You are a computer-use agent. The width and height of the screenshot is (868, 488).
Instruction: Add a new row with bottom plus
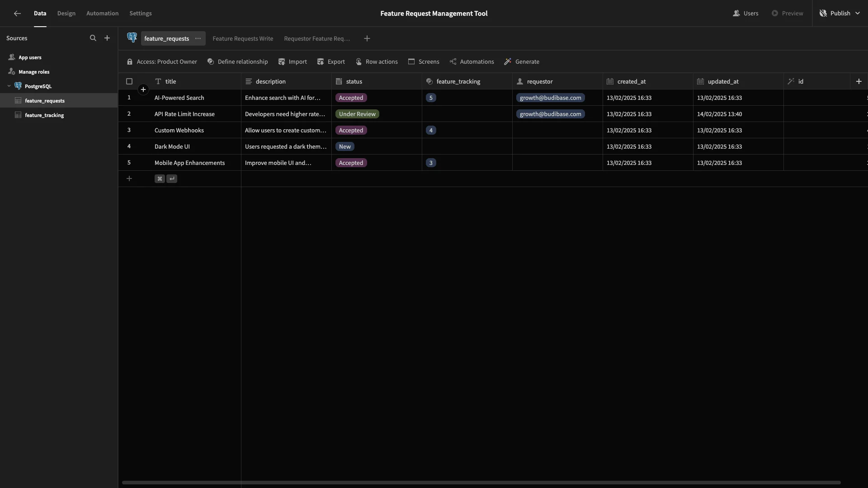[129, 178]
